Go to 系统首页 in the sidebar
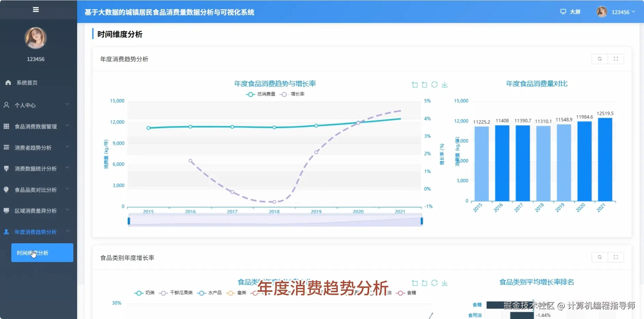This screenshot has height=319, width=644. tap(27, 83)
